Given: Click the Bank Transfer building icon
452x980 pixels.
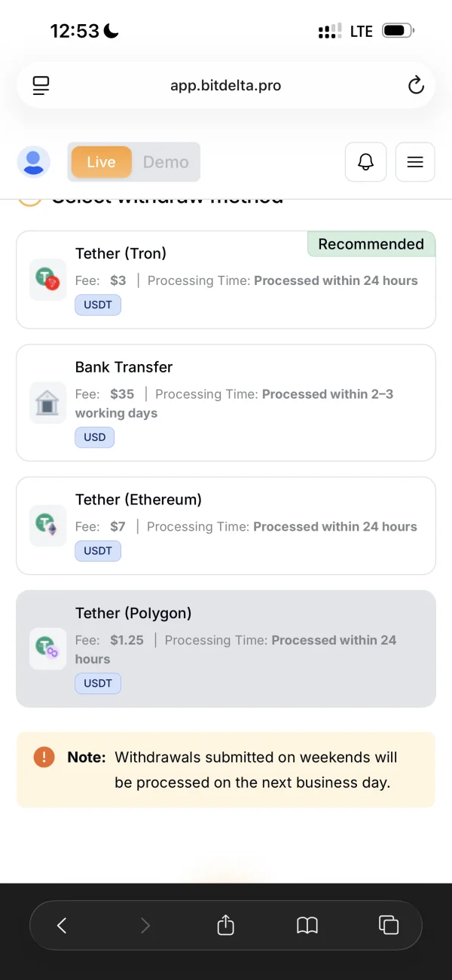Looking at the screenshot, I should [47, 403].
